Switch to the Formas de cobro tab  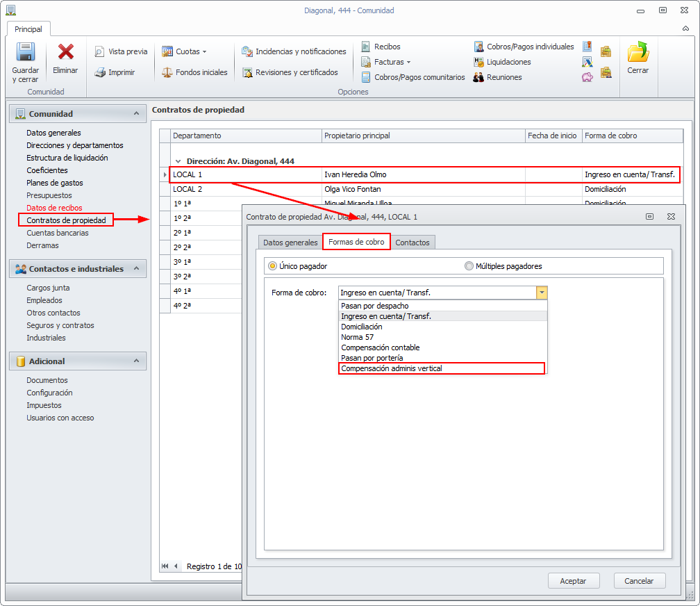pos(356,242)
